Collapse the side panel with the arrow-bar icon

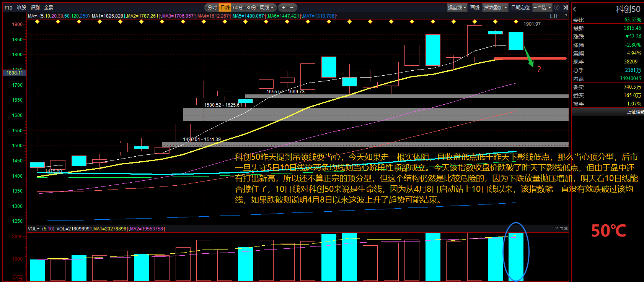click(565, 8)
